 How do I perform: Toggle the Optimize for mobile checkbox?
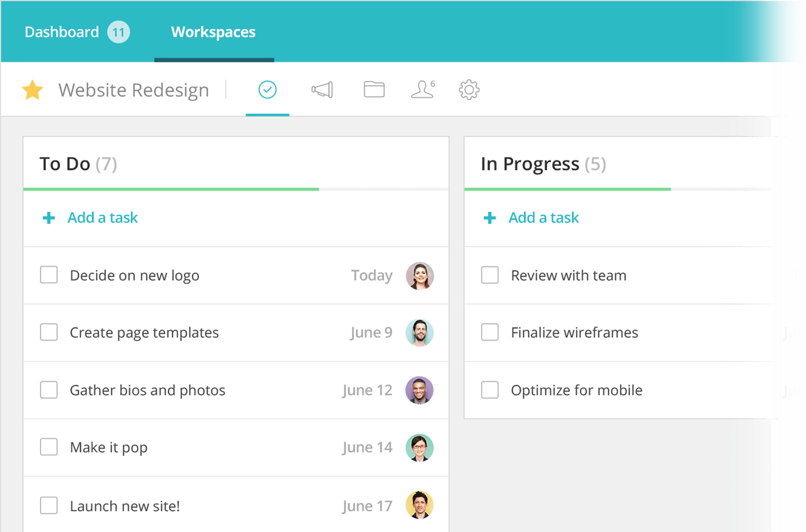point(490,390)
